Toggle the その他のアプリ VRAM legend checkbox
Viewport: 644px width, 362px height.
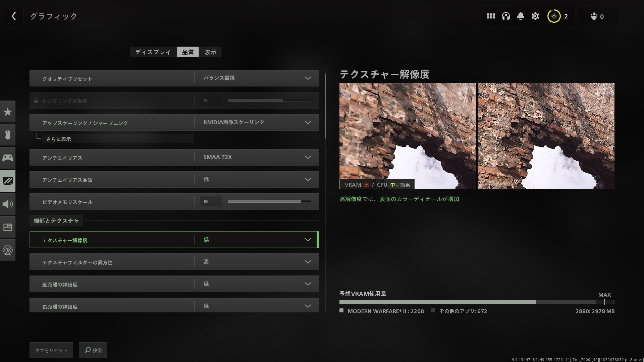click(433, 311)
